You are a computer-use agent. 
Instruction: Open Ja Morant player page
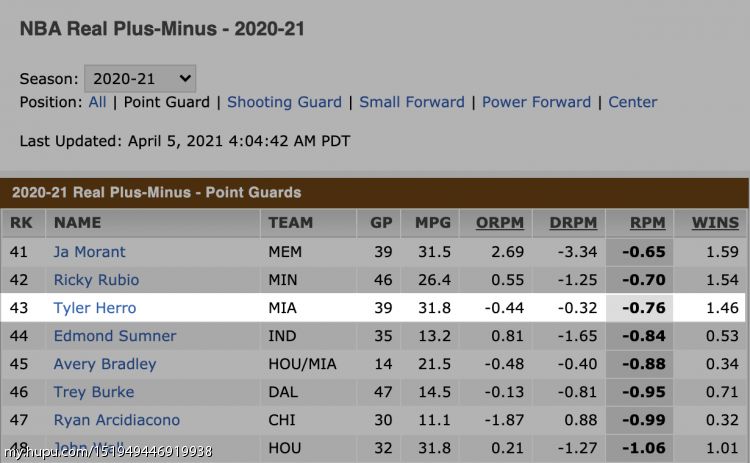(89, 252)
